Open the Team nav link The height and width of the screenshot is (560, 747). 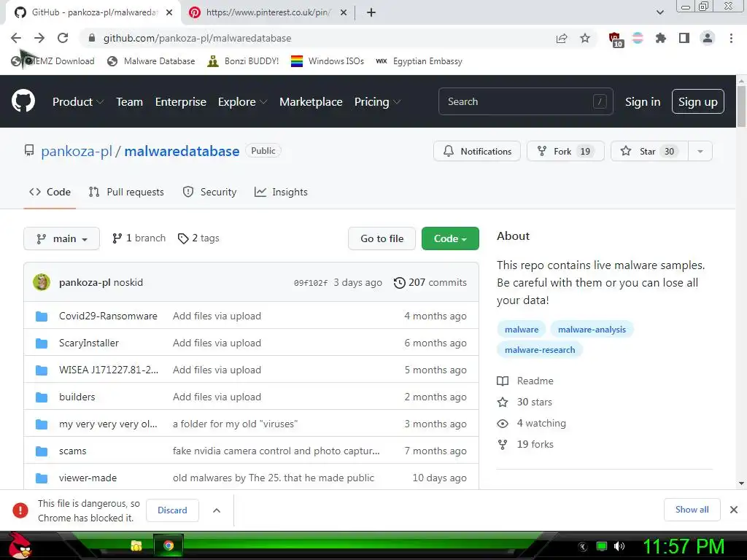130,102
